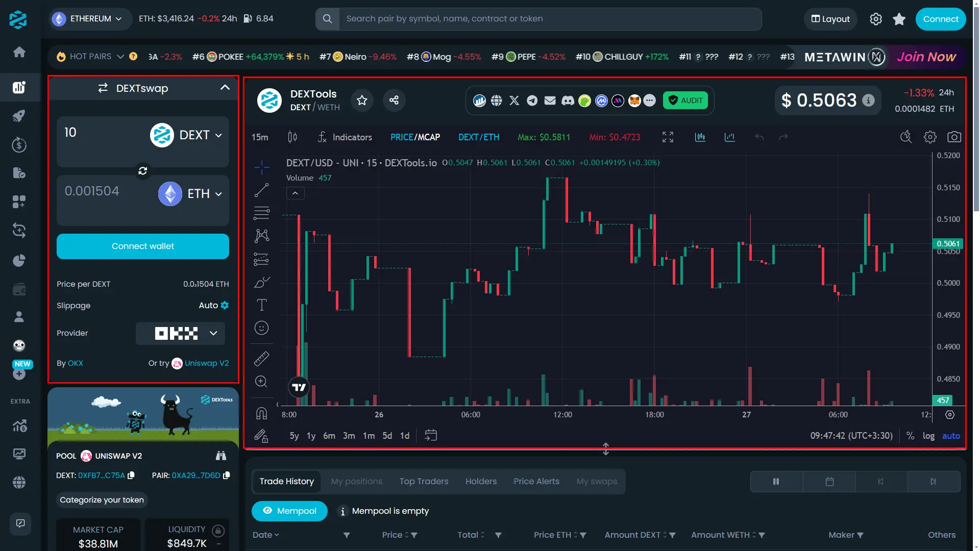Toggle the slippage Auto setting gear

click(x=225, y=305)
